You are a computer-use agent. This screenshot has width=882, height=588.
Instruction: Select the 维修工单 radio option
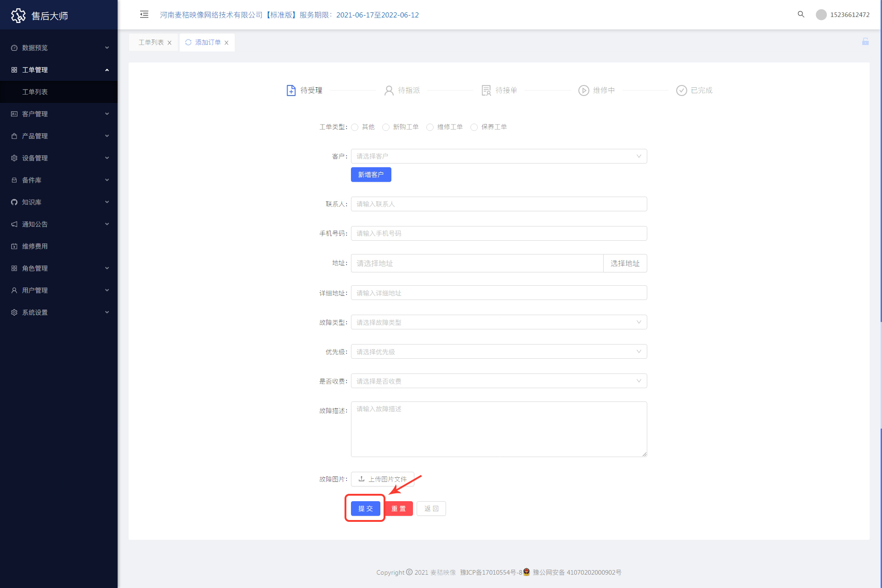click(430, 127)
